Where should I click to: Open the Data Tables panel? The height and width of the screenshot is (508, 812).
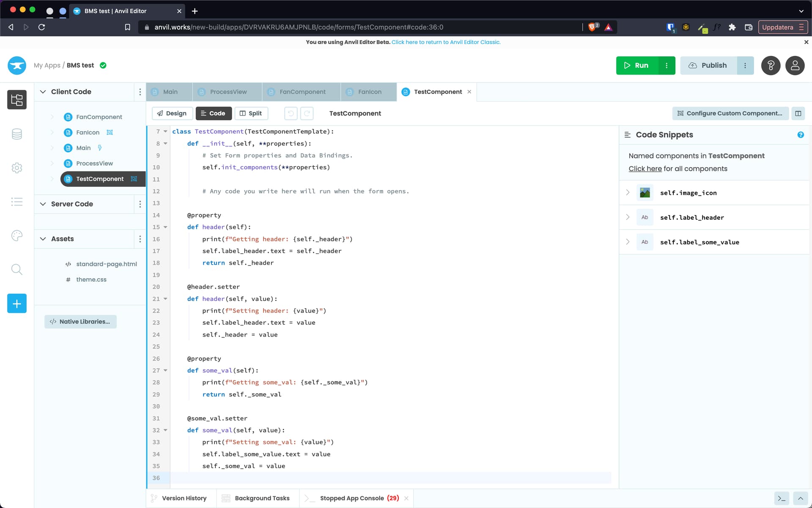[17, 133]
